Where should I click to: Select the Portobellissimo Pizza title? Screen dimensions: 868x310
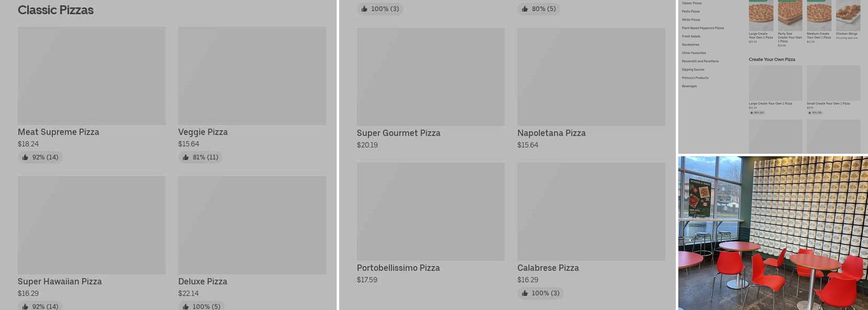pyautogui.click(x=398, y=268)
